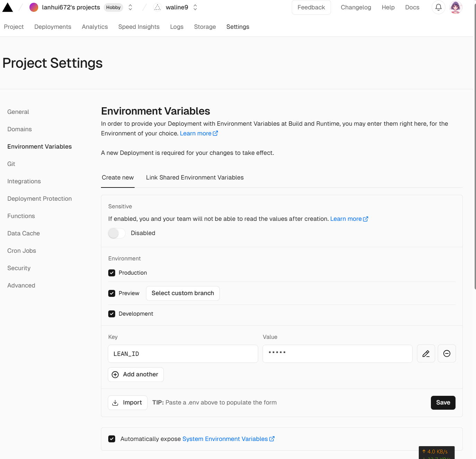Uncheck the Production environment checkbox
476x459 pixels.
coord(112,273)
